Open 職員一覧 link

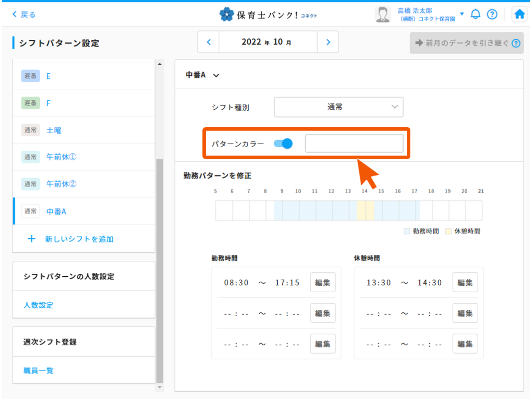38,371
